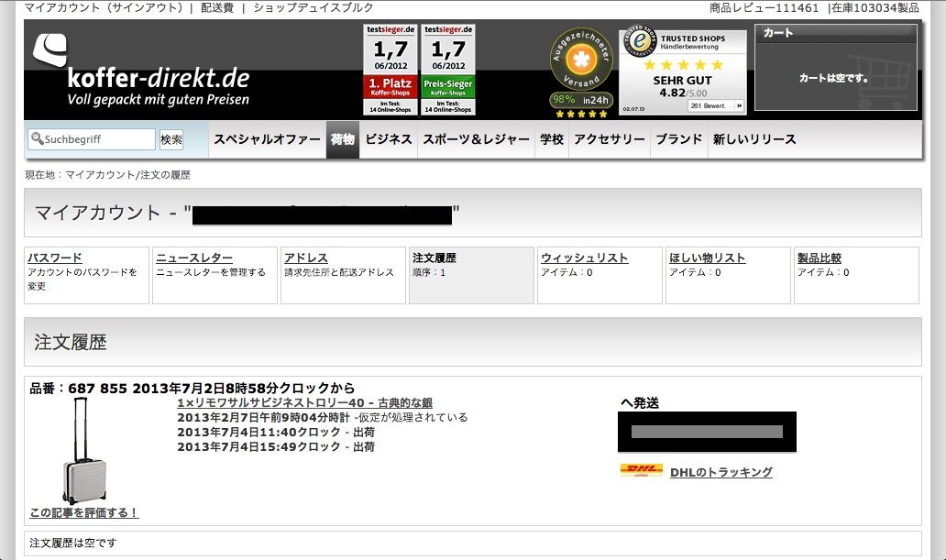Open the アクセサリー menu
Screen dimensions: 946x560
[610, 139]
